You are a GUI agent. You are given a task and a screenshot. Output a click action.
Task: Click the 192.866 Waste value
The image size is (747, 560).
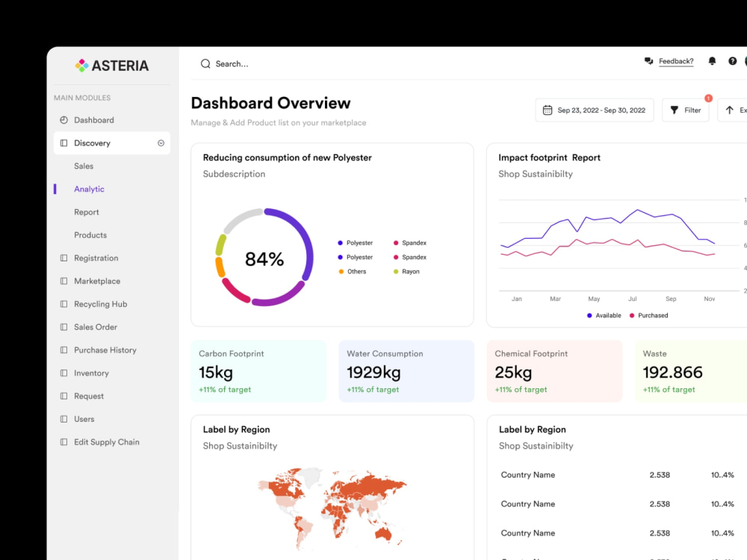click(x=672, y=372)
